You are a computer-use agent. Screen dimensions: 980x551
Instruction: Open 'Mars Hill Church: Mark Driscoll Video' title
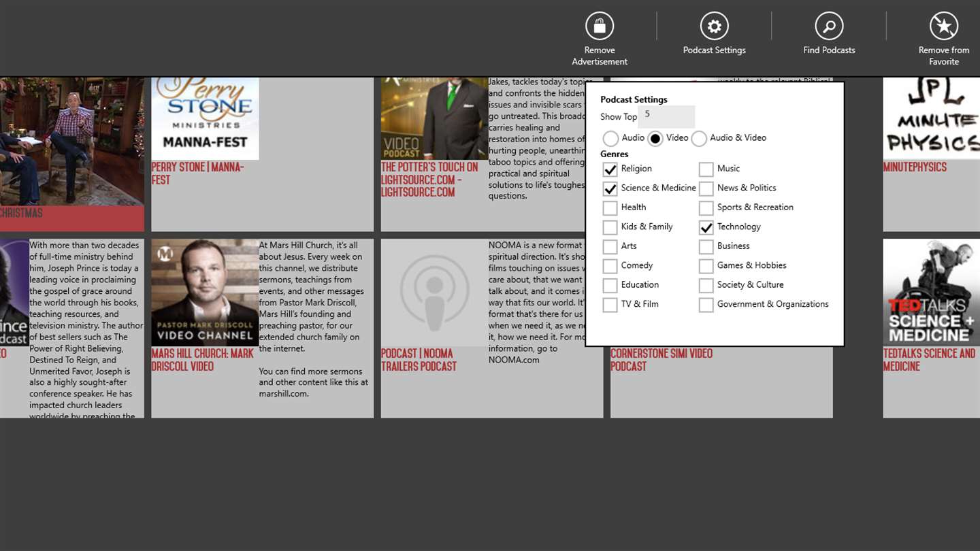(203, 360)
